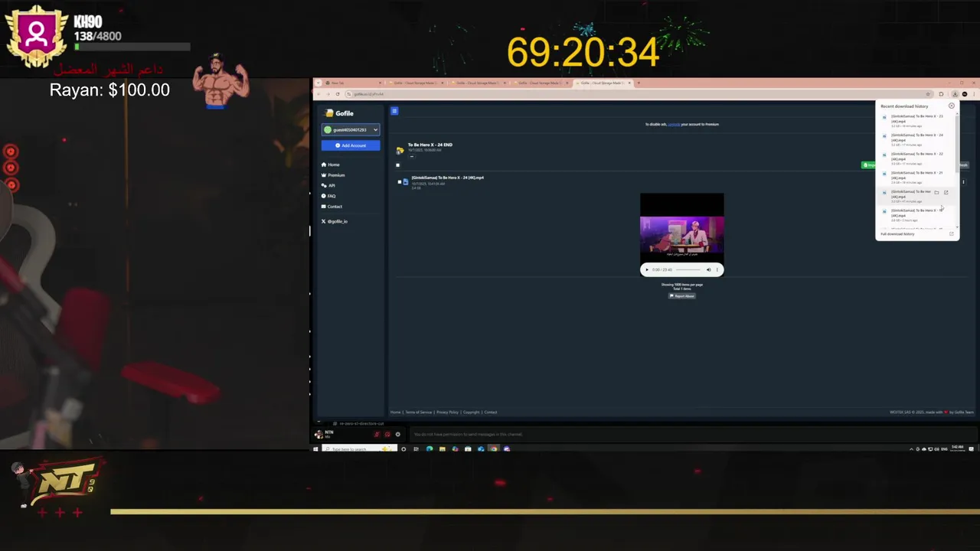Open the Discord user settings gear
Viewport: 980px width, 551px height.
click(x=397, y=435)
